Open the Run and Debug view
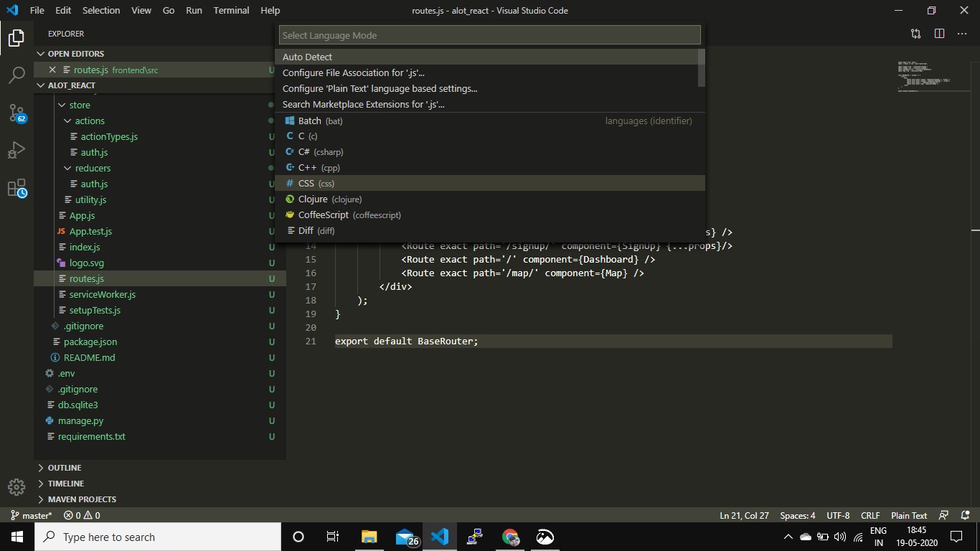980x551 pixels. (16, 149)
